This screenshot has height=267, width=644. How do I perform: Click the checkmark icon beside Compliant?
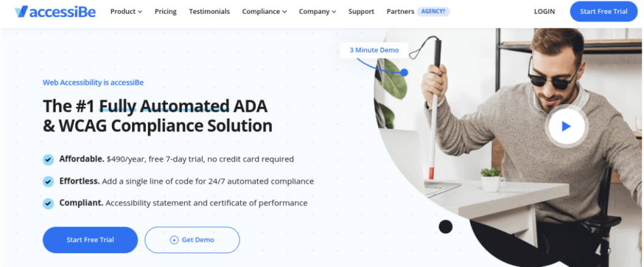click(x=48, y=204)
